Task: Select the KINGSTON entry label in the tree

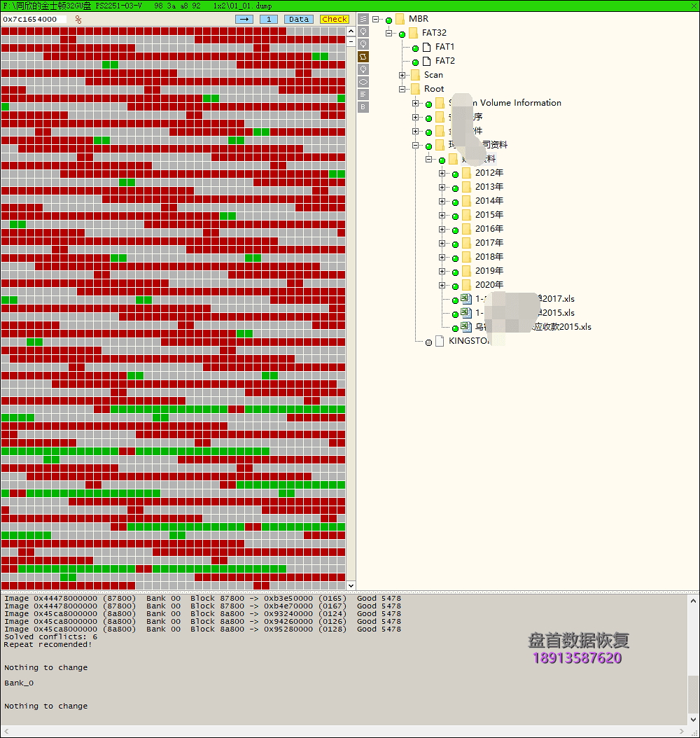Action: [x=469, y=341]
